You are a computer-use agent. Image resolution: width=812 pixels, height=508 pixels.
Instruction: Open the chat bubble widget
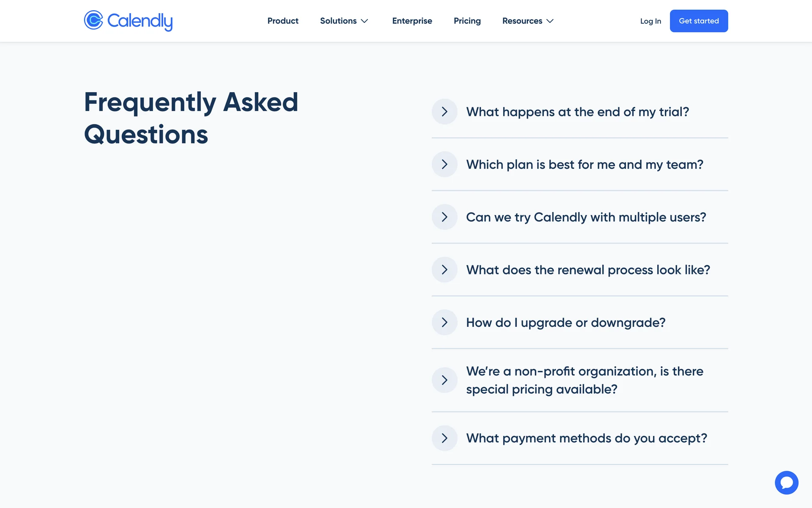(x=786, y=483)
